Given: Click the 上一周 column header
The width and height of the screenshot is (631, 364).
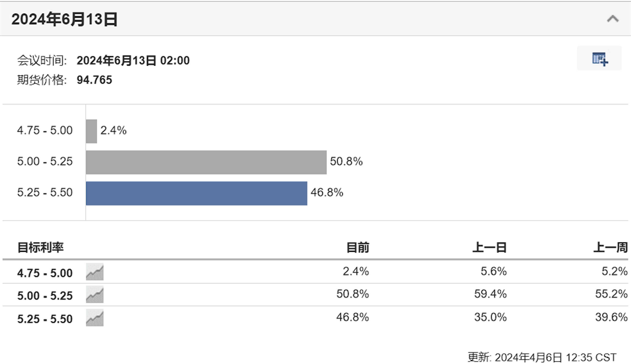Looking at the screenshot, I should 611,248.
